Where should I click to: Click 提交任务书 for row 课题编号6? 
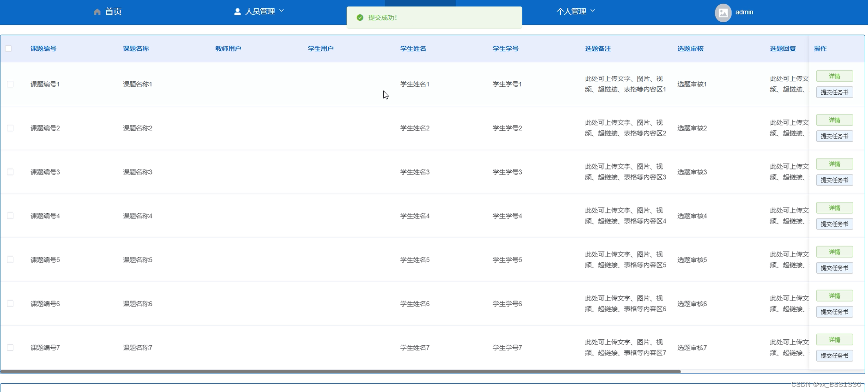pos(834,312)
